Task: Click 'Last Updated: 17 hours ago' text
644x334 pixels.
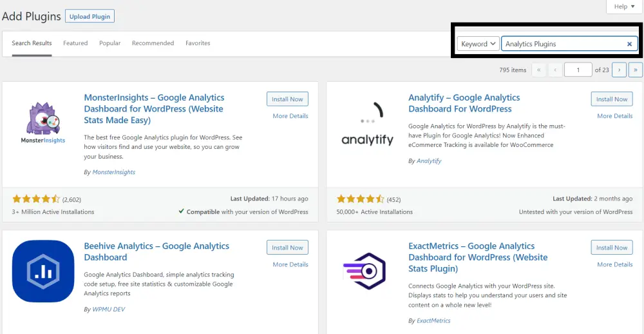Action: 269,199
